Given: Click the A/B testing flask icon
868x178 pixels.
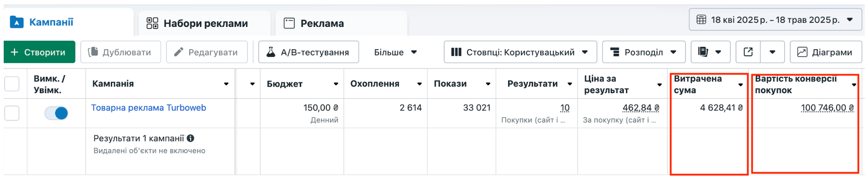Looking at the screenshot, I should coord(271,52).
